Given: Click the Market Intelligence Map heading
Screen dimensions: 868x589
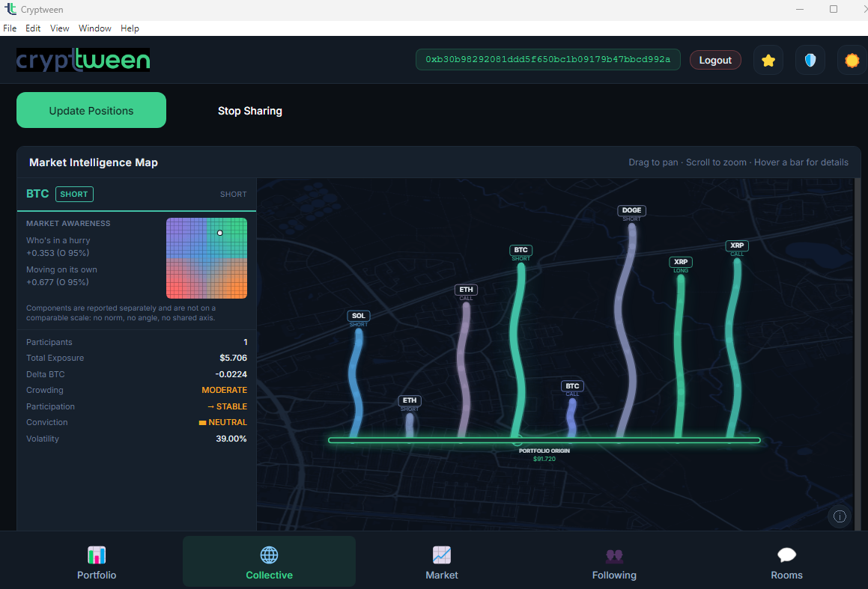Looking at the screenshot, I should coord(94,162).
